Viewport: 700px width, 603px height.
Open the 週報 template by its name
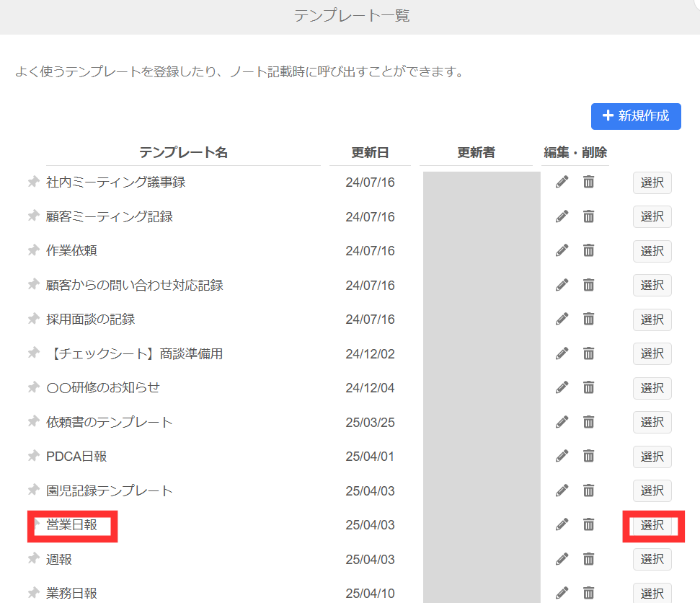59,558
